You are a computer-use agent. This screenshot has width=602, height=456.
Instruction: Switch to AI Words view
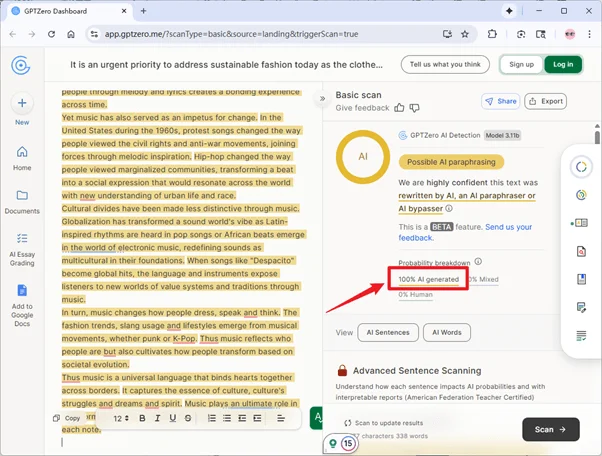(446, 332)
